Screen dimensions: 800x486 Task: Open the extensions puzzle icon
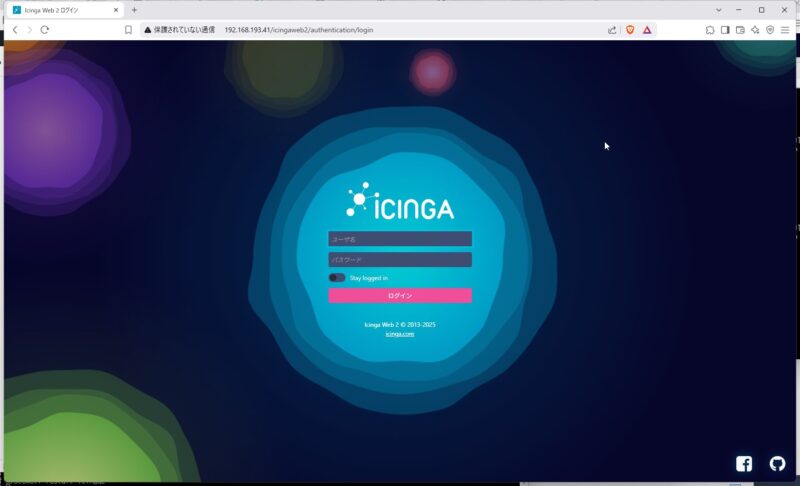710,30
